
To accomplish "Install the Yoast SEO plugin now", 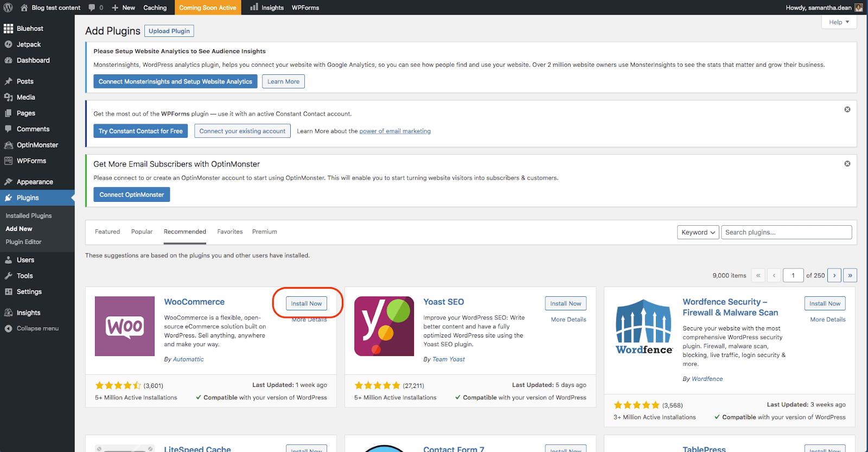I will 566,303.
